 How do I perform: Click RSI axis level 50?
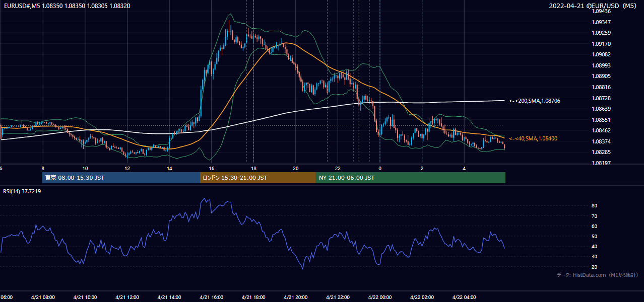coord(595,236)
